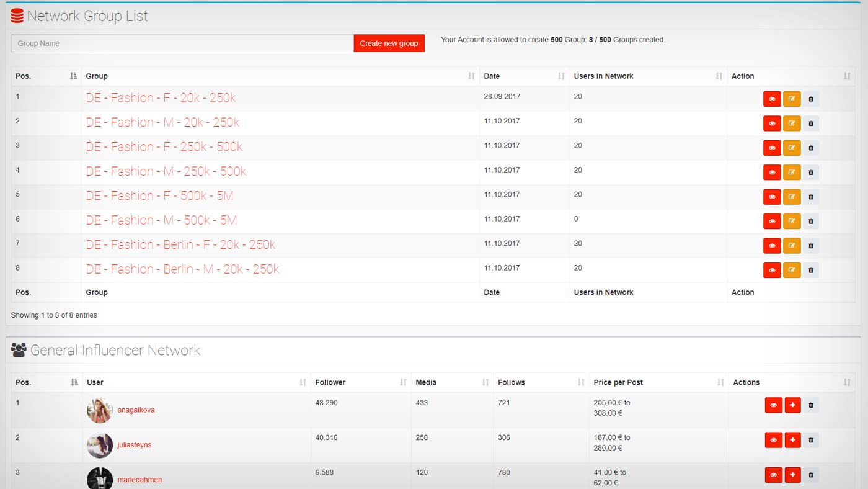Screen dimensions: 868x489
Task: Edit group DE - Fashion - M - 500k - 5M
Action: [x=792, y=222]
